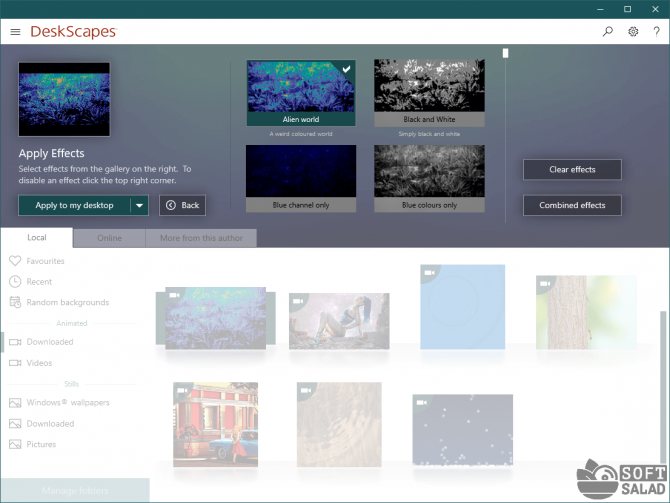
Task: Open the hamburger menu next to DeskScapes
Action: click(15, 32)
